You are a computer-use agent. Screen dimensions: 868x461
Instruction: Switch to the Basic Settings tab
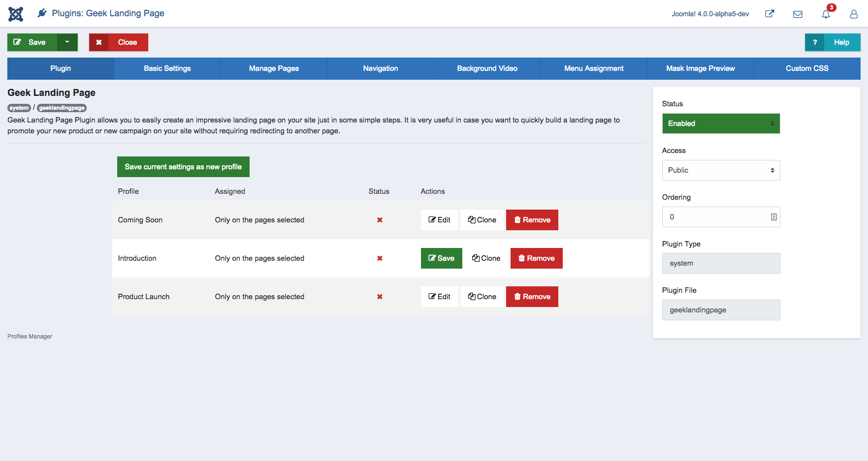pos(167,68)
